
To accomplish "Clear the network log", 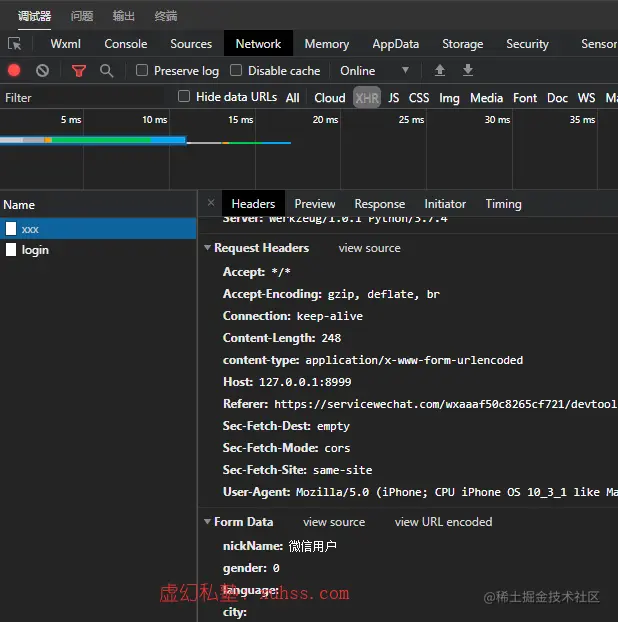I will (x=42, y=71).
